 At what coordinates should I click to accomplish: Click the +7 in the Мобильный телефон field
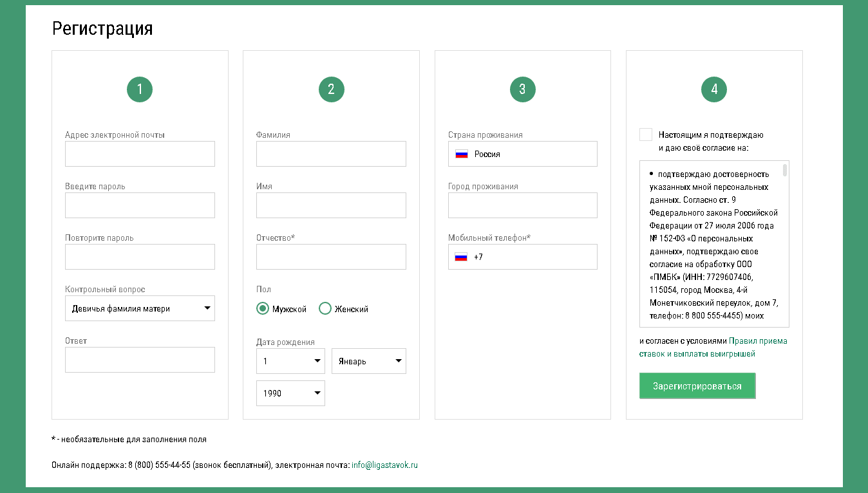(478, 257)
